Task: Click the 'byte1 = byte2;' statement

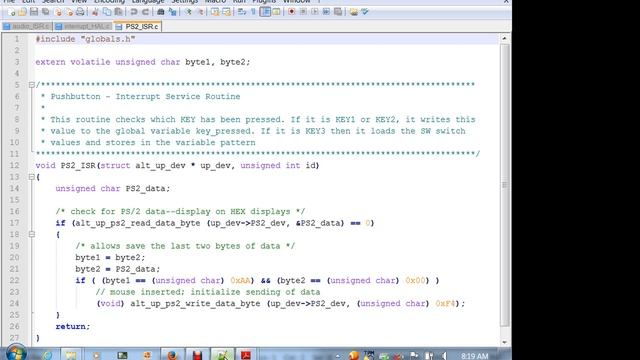Action: (110, 258)
